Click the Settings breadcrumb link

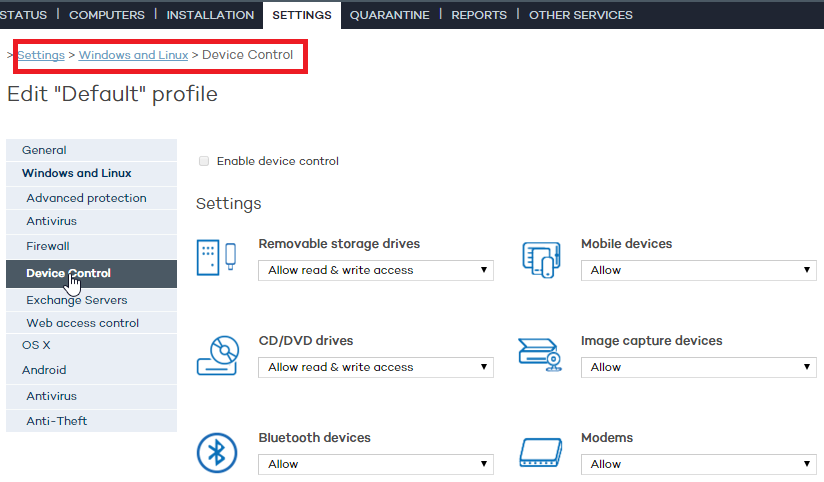41,55
